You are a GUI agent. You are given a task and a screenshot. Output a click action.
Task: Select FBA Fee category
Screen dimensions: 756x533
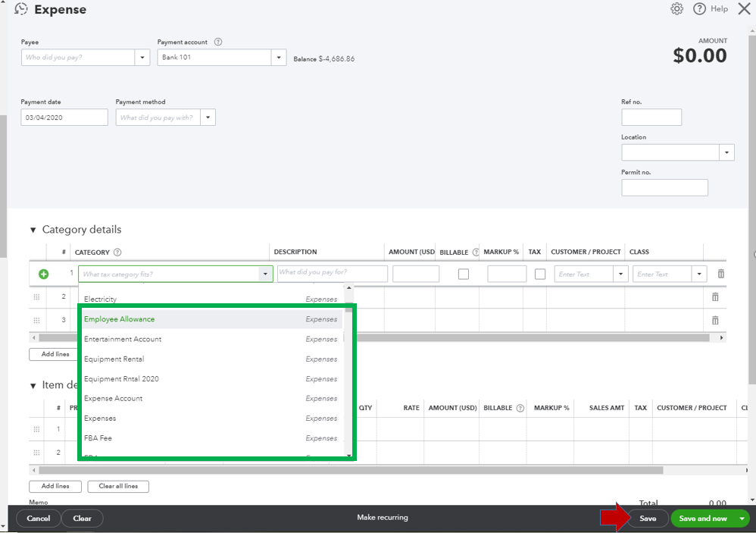point(212,438)
